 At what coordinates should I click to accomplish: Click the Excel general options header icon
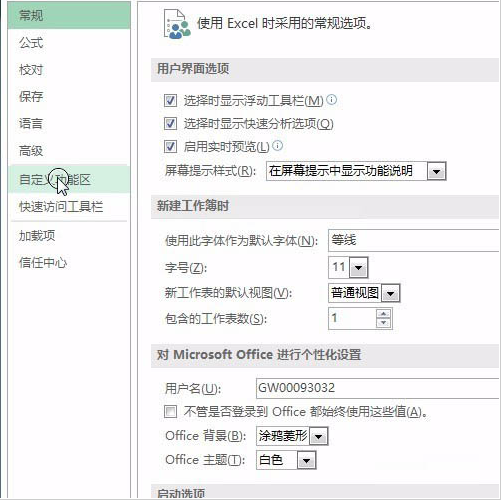(x=177, y=24)
